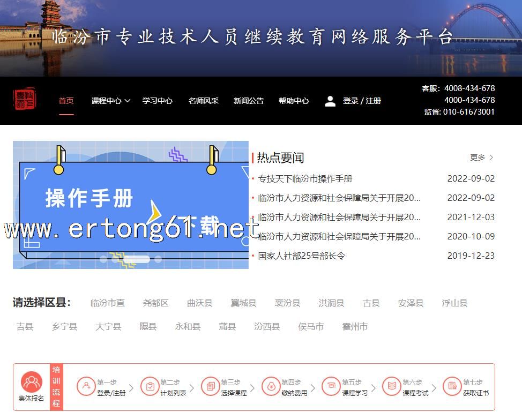The height and width of the screenshot is (420, 522).
Task: Open 更多 to see more hot news
Action: (x=481, y=157)
